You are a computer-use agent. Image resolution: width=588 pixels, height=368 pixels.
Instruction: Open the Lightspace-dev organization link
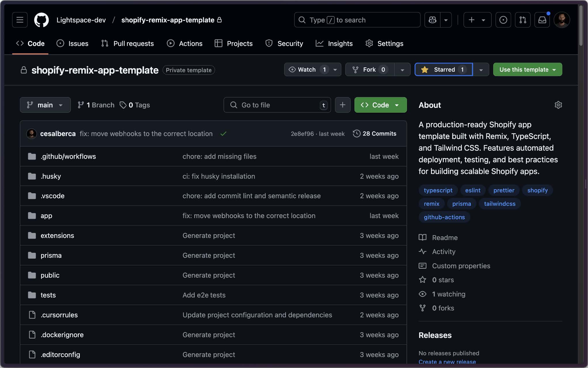pos(81,20)
